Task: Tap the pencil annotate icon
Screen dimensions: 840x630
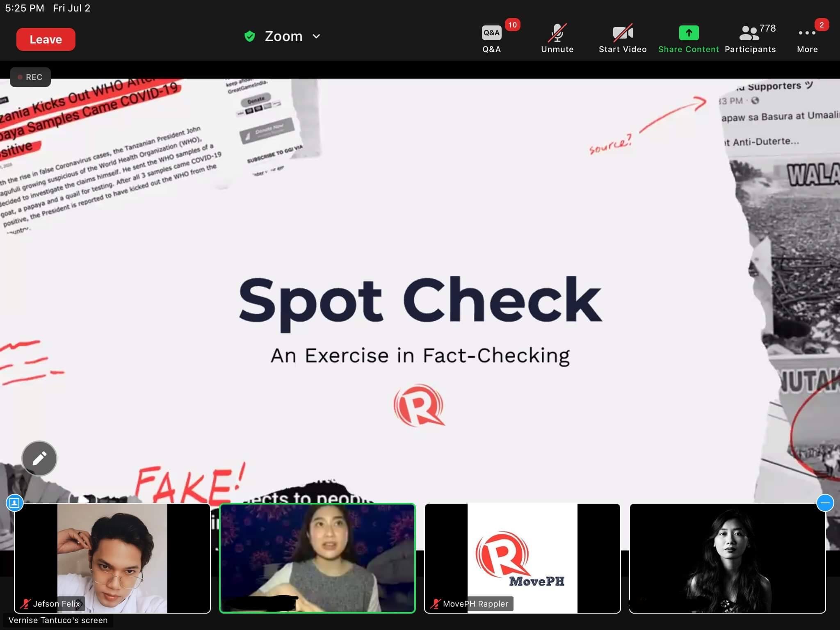Action: tap(39, 458)
